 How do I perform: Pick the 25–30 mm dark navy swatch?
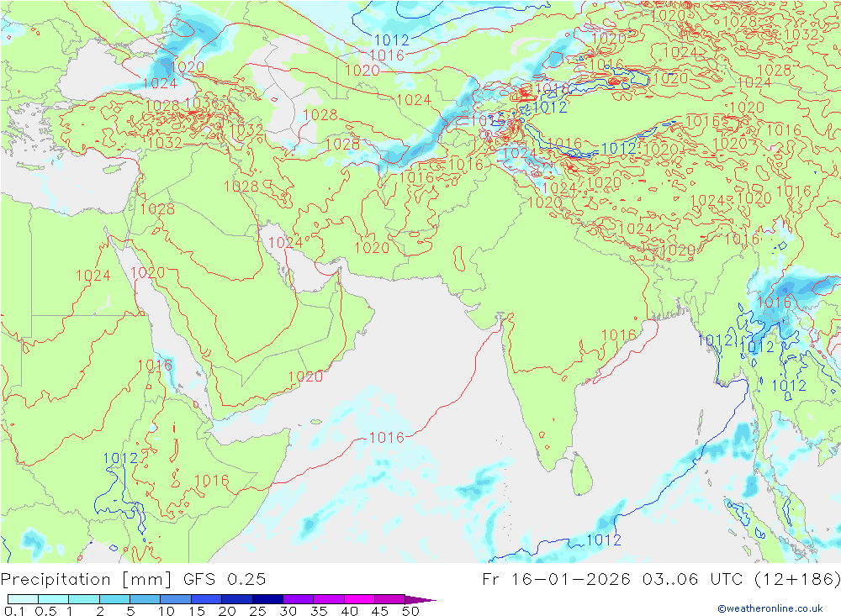(267, 599)
